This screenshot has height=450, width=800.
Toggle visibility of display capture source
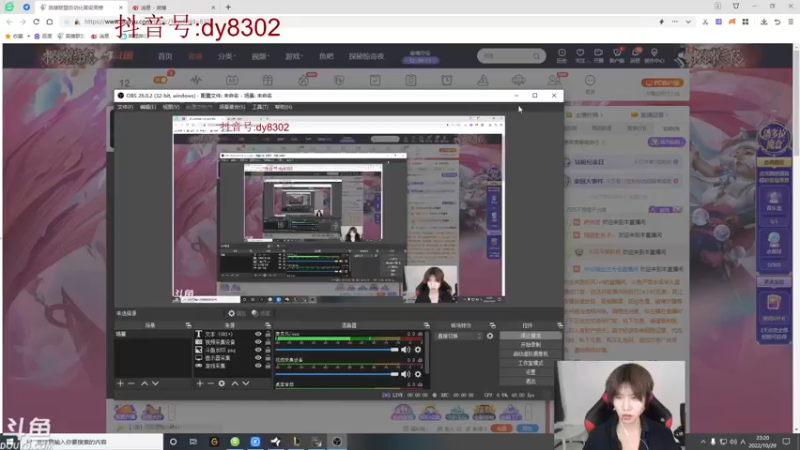258,358
